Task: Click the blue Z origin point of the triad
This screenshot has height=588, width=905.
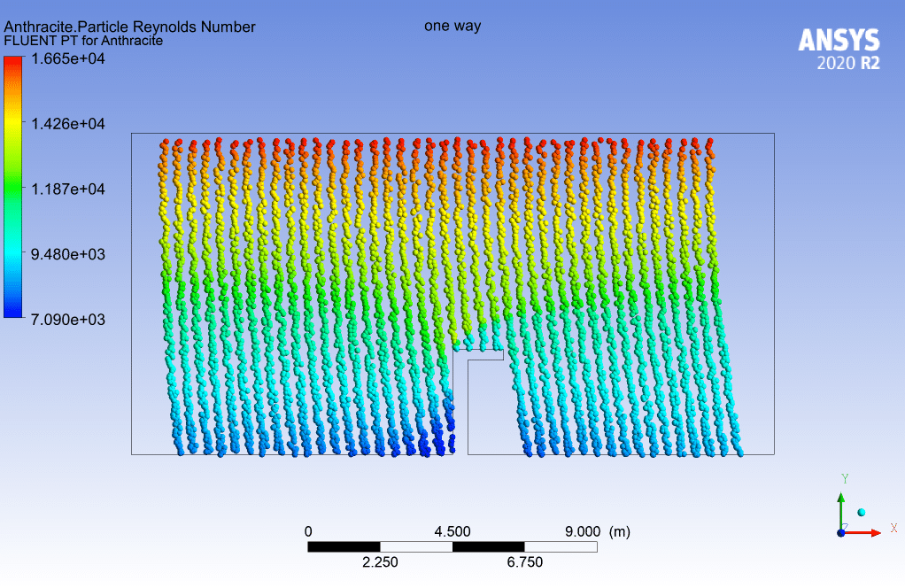Action: [840, 533]
